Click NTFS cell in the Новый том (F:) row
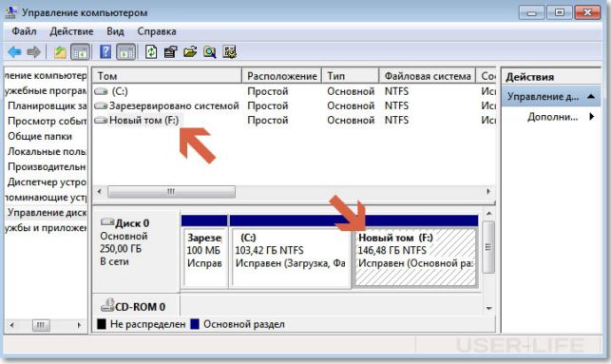The width and height of the screenshot is (611, 364). point(396,120)
